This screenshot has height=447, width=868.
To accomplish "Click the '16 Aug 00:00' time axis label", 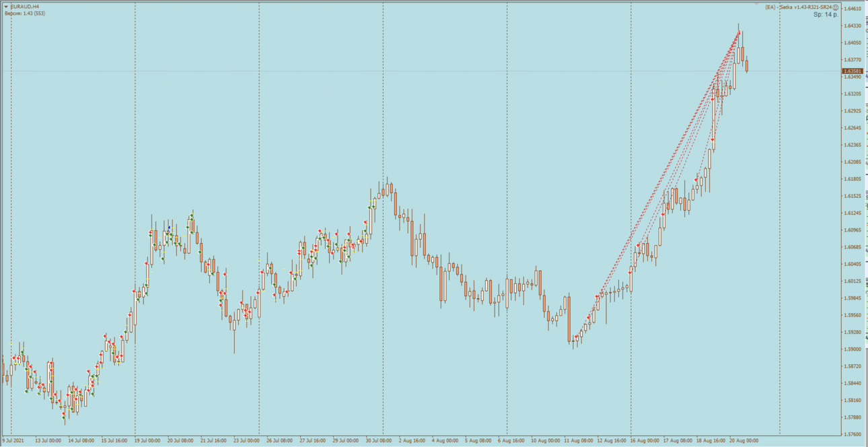I will [645, 441].
